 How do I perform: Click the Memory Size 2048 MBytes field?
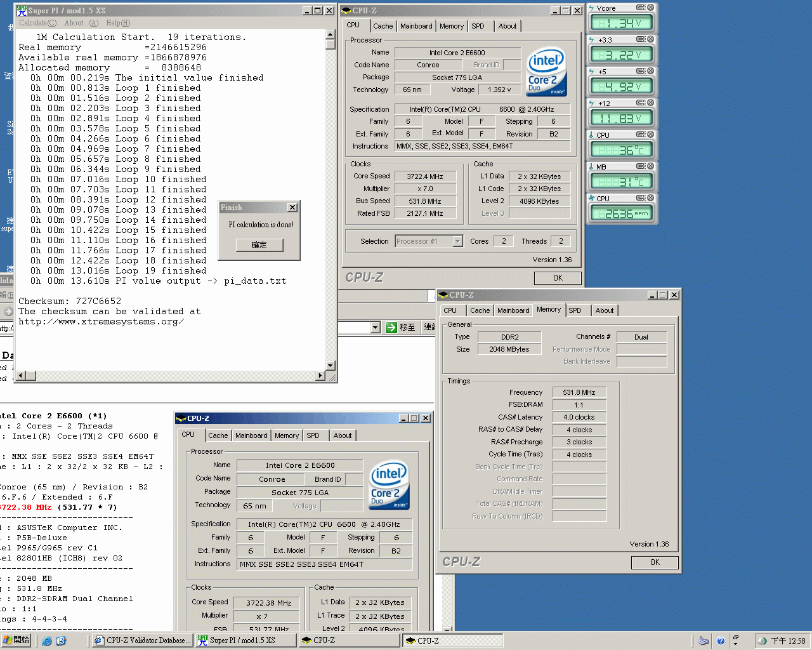[x=509, y=349]
